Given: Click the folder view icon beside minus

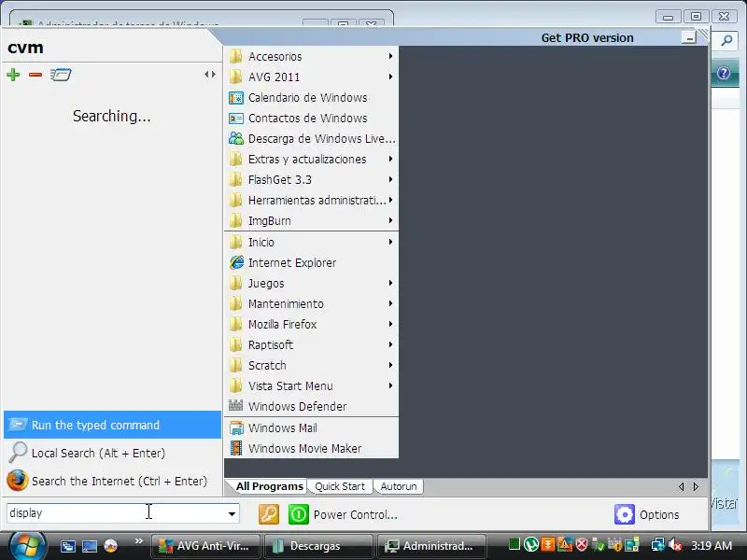Looking at the screenshot, I should pos(61,75).
